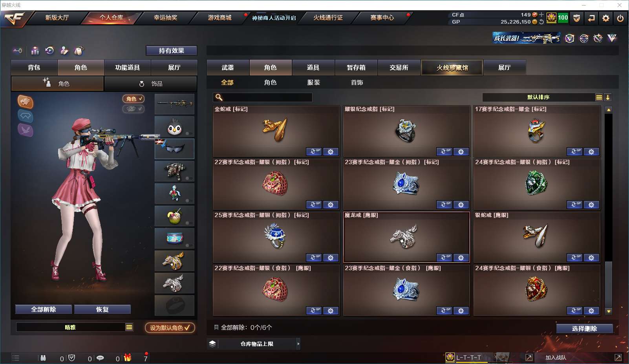The height and width of the screenshot is (364, 629).
Task: Switch to the 交易所 tab
Action: click(x=399, y=68)
